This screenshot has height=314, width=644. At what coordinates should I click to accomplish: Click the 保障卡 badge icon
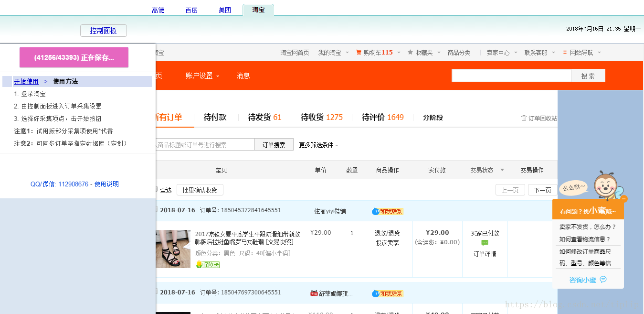coord(207,264)
